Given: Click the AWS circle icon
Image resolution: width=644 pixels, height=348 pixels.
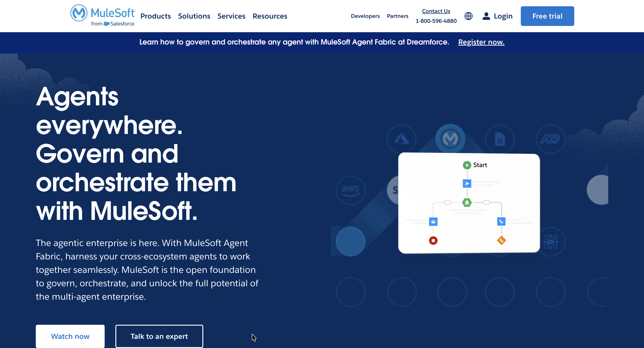Looking at the screenshot, I should pyautogui.click(x=350, y=190).
